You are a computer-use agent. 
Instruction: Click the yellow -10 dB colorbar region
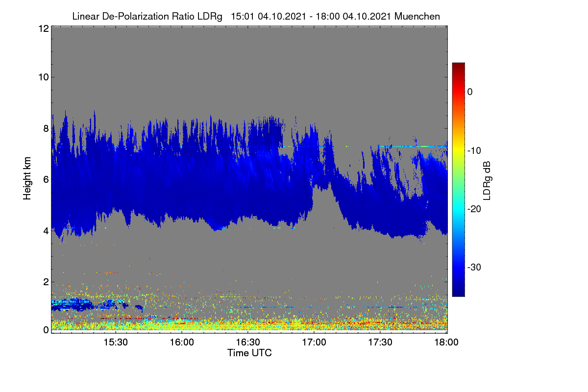click(x=458, y=150)
